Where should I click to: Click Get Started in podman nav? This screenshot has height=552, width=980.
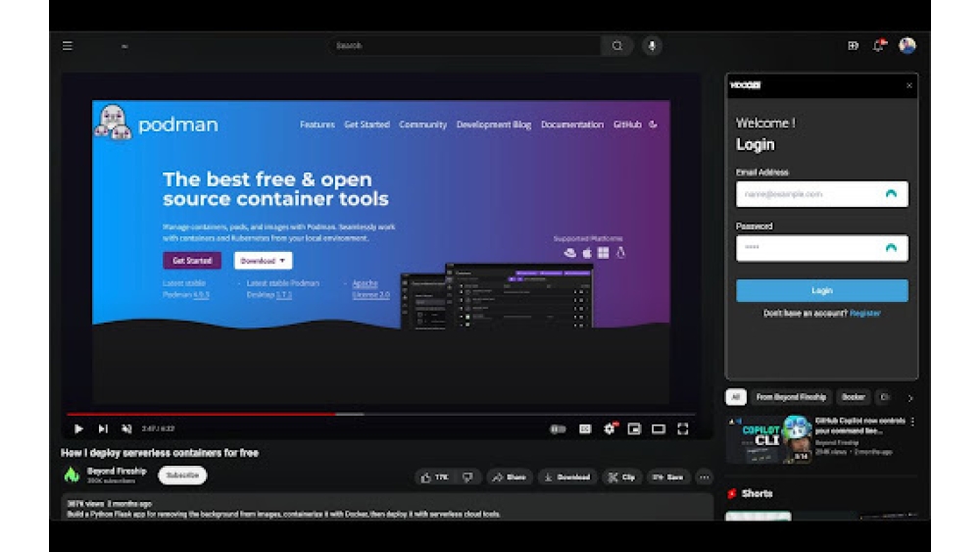click(x=367, y=125)
